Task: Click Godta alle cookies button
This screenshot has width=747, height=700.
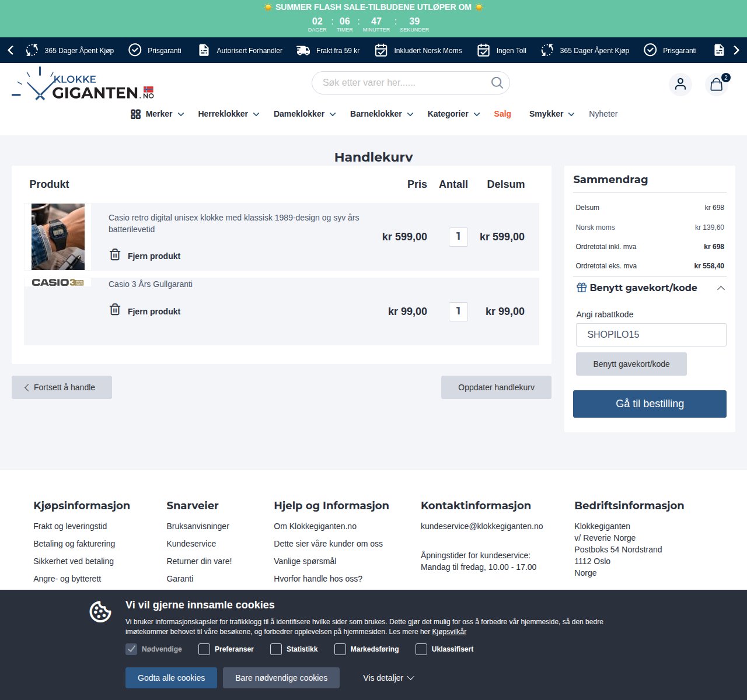Action: click(x=171, y=678)
